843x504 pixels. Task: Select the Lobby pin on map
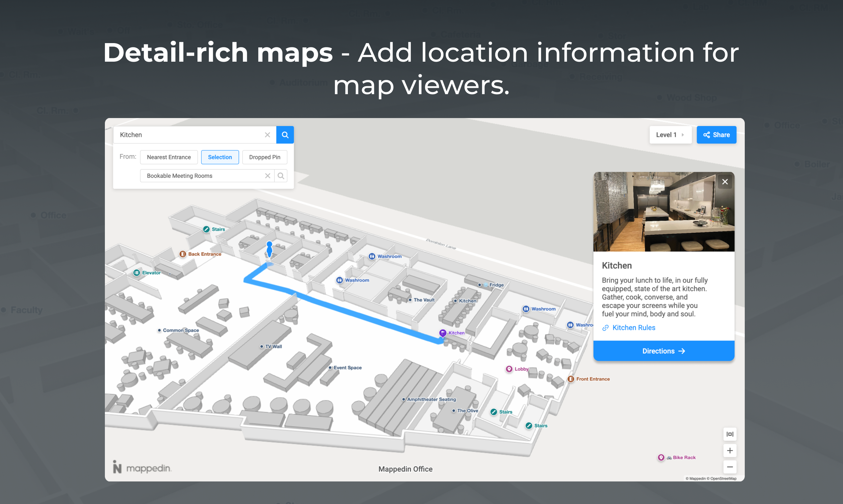point(509,369)
